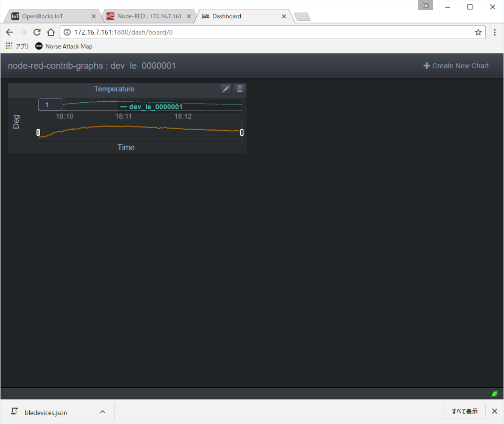This screenshot has height=424, width=504.
Task: Open a new browser tab
Action: click(x=302, y=16)
